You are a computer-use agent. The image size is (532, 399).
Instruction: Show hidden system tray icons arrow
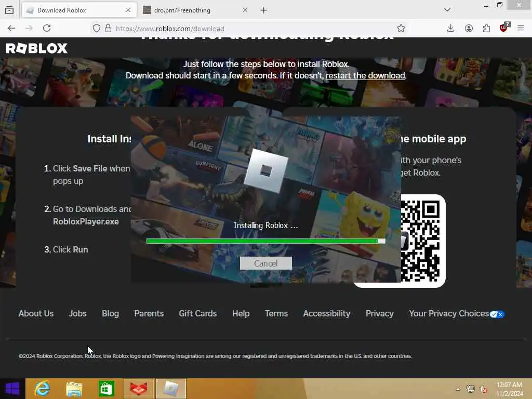point(458,389)
